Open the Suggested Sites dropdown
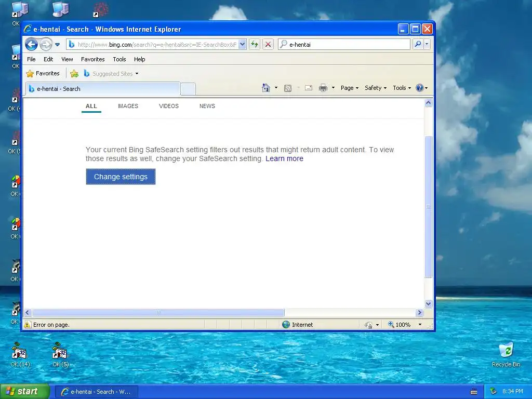 click(x=111, y=74)
